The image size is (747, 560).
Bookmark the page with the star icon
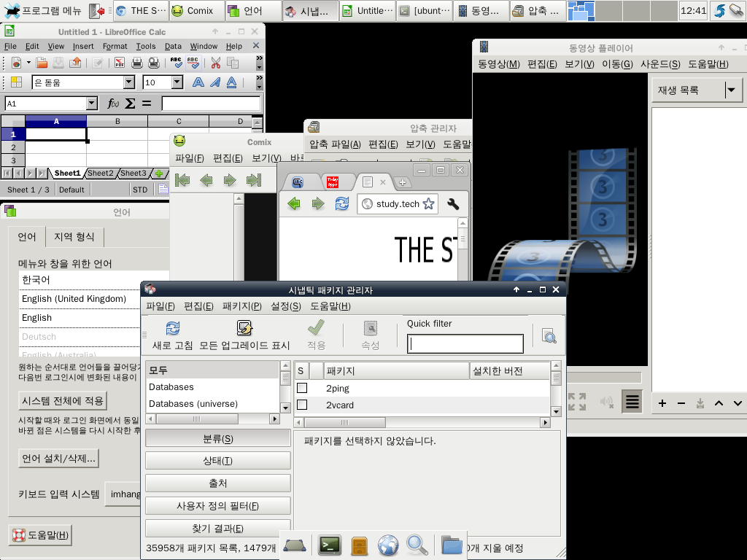[x=429, y=204]
